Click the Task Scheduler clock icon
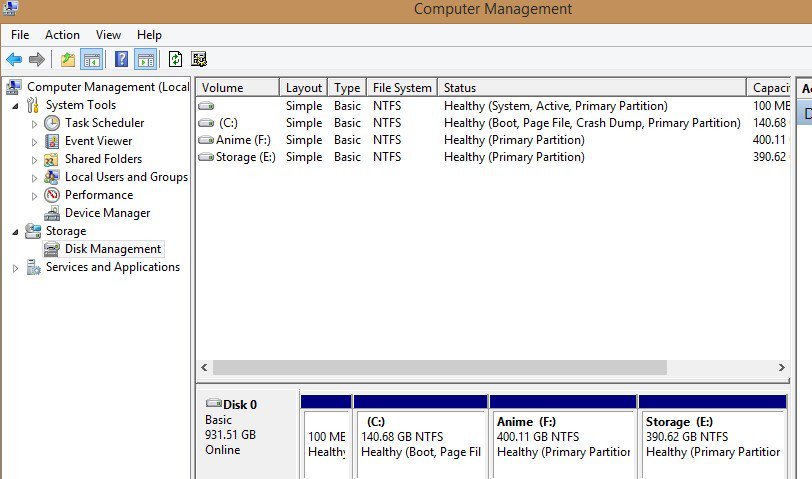Screen dimensions: 812x479 point(52,123)
